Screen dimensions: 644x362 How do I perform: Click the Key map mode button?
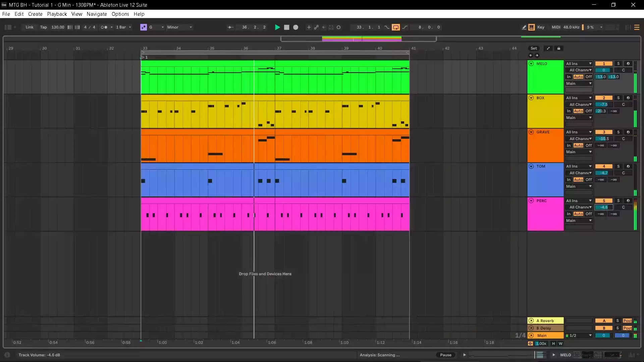click(x=541, y=27)
